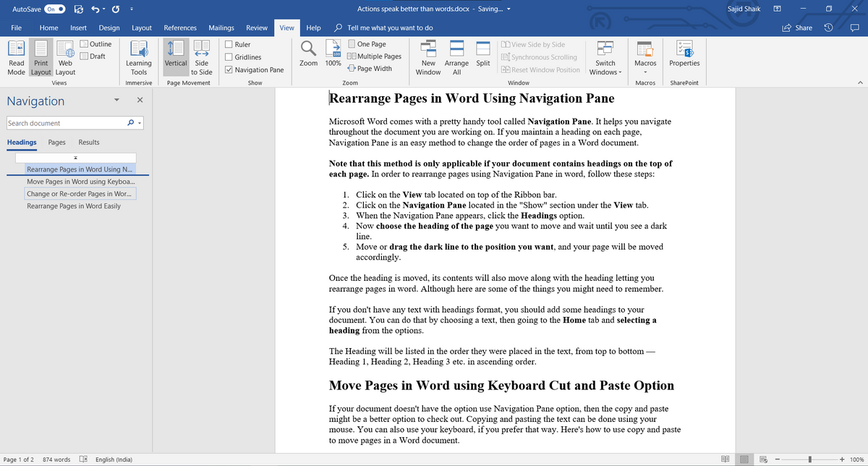Click the Share button
This screenshot has height=466, width=868.
[x=796, y=27]
